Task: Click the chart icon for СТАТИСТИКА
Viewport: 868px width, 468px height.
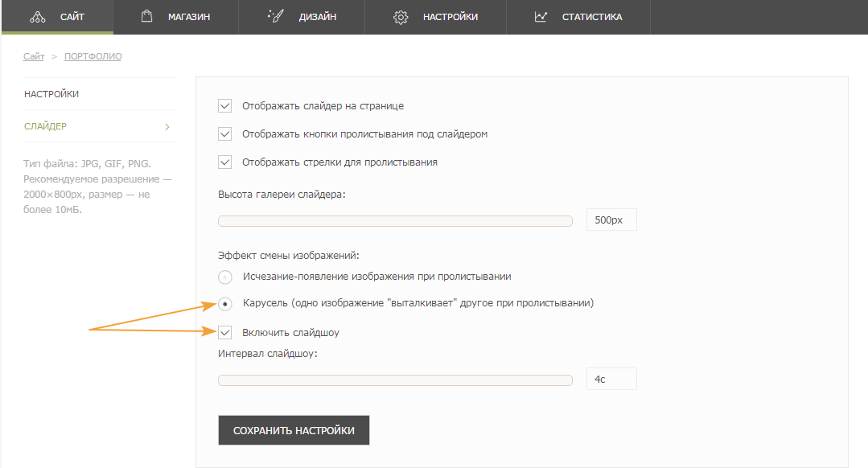Action: pyautogui.click(x=541, y=17)
